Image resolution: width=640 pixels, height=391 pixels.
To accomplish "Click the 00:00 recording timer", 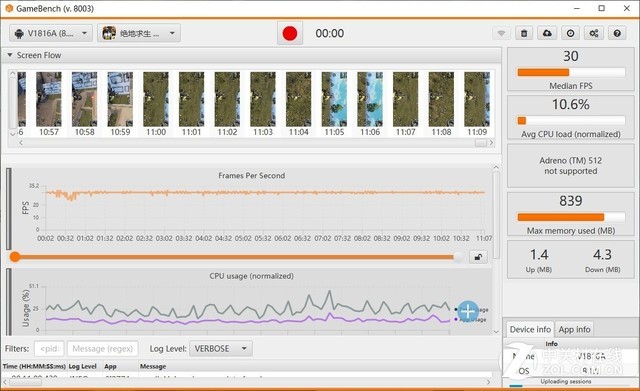I will [x=330, y=33].
